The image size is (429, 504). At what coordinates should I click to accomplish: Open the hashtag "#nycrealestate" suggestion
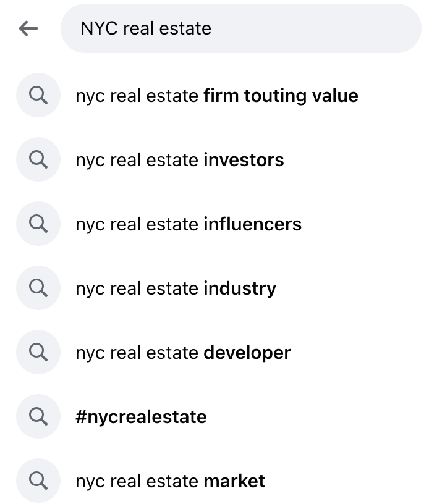(141, 416)
